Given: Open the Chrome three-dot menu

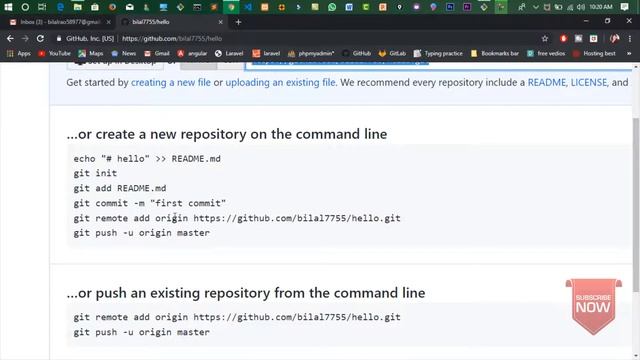Looking at the screenshot, I should coord(630,38).
